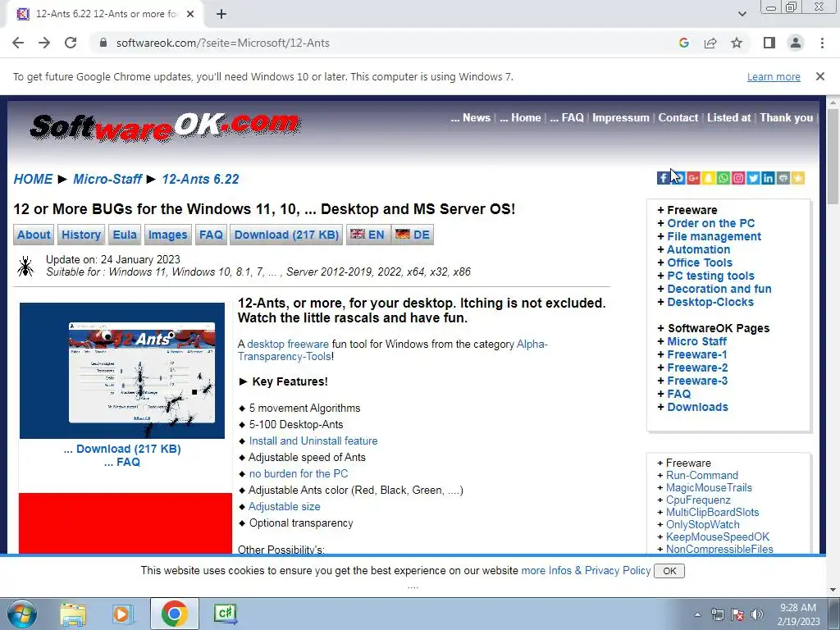Open the About tab
This screenshot has height=630, width=840.
tap(34, 235)
